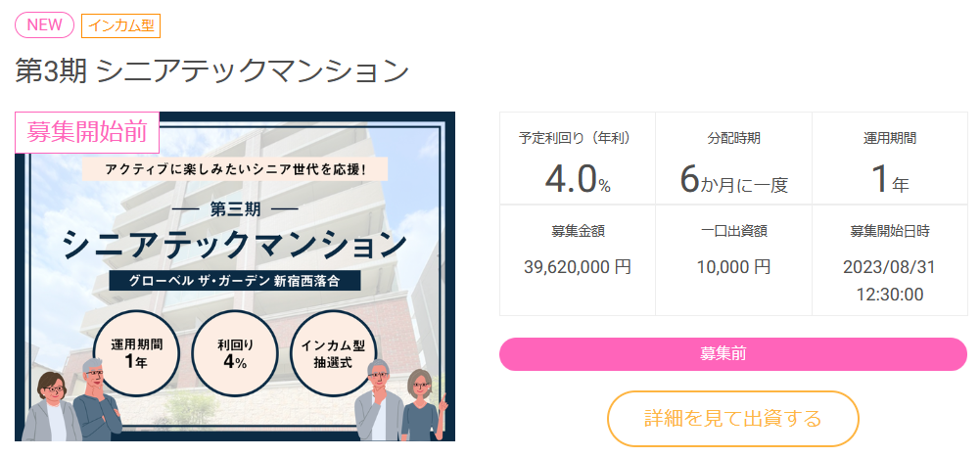Select the 一口出資額 10,000 円 cell
The width and height of the screenshot is (980, 457).
coord(733,259)
